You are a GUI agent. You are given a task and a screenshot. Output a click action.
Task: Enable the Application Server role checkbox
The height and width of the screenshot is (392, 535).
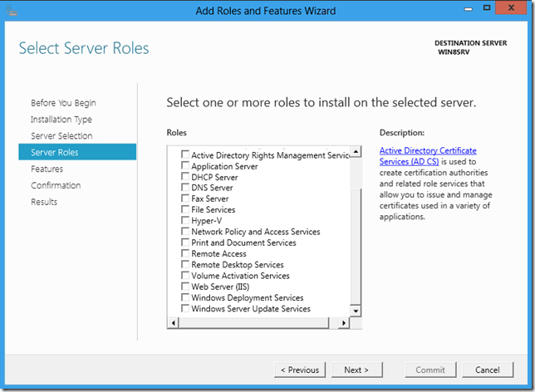185,165
